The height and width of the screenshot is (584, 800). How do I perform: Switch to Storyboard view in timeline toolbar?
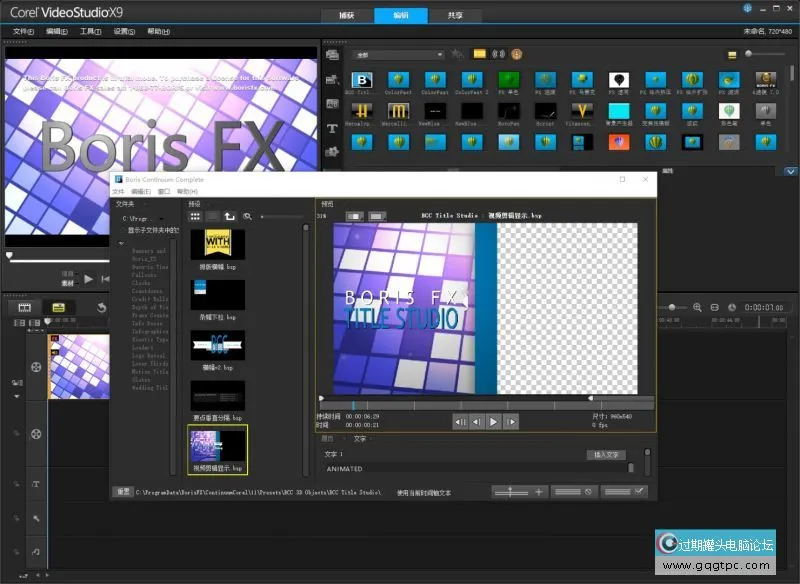pos(25,307)
